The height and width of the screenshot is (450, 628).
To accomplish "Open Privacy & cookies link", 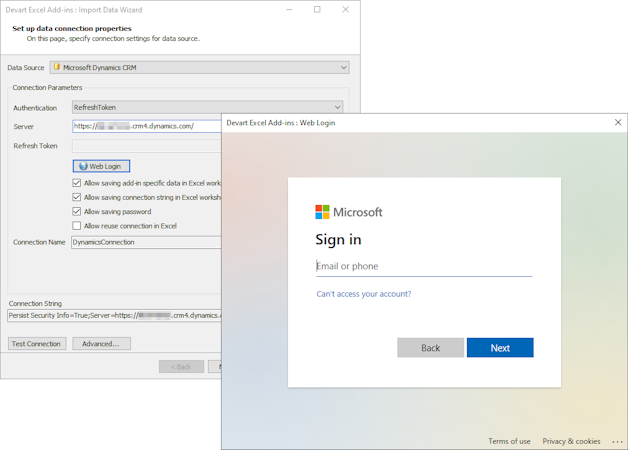I will pos(571,441).
